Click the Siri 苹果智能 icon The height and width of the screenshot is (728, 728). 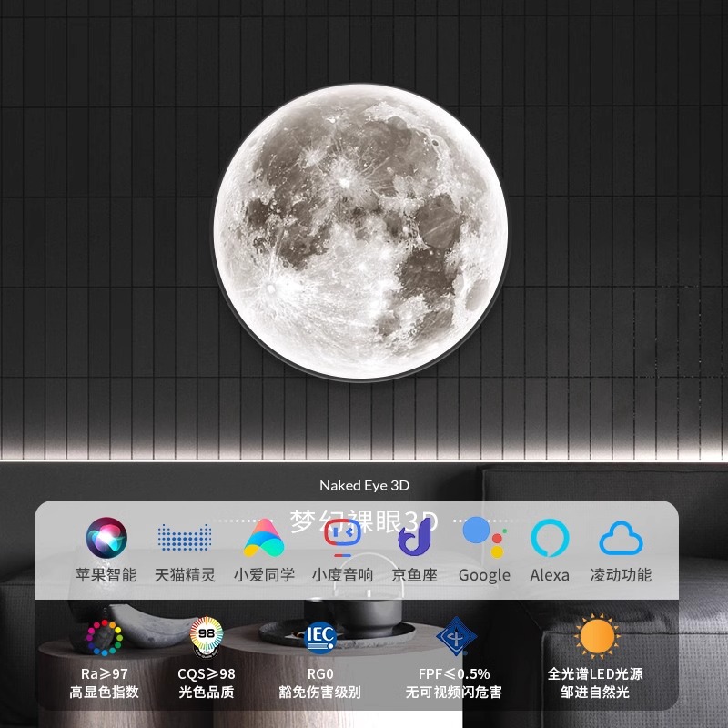click(x=106, y=537)
